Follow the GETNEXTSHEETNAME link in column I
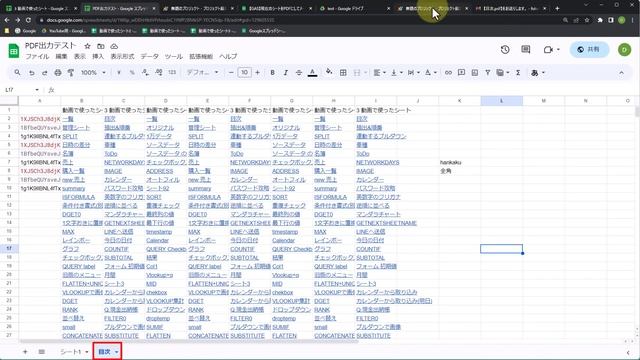 [x=386, y=223]
